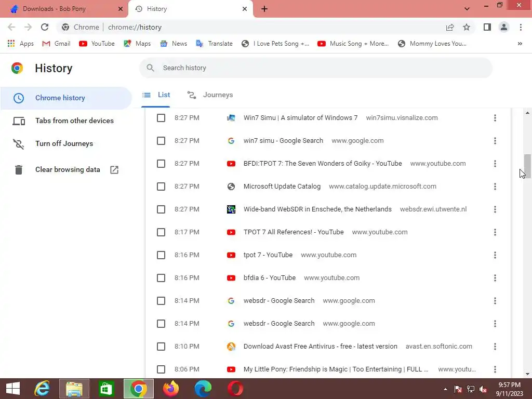
Task: Launch Opera from the taskbar
Action: [x=235, y=389]
